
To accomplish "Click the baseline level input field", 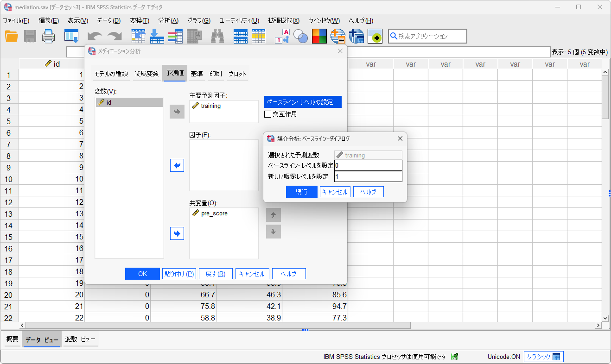I will pyautogui.click(x=368, y=165).
